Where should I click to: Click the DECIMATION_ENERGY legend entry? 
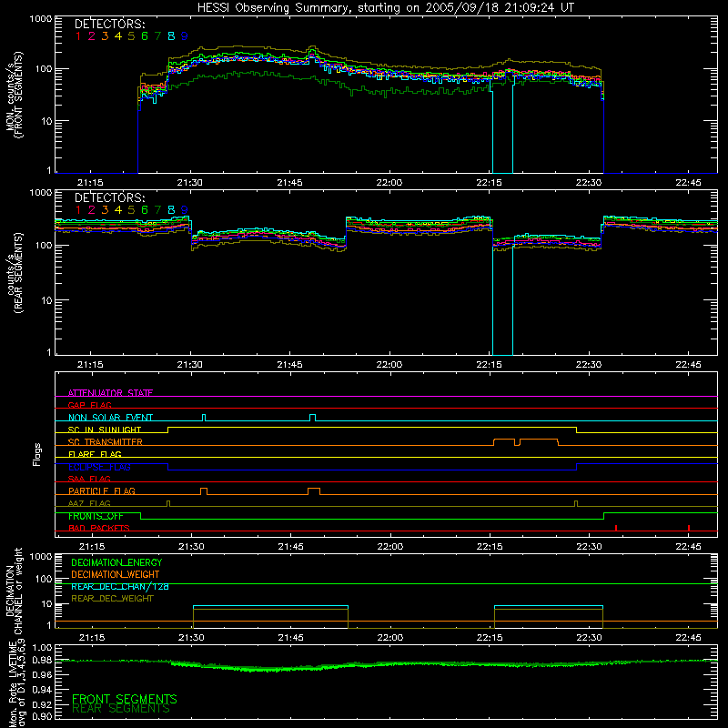[116, 562]
